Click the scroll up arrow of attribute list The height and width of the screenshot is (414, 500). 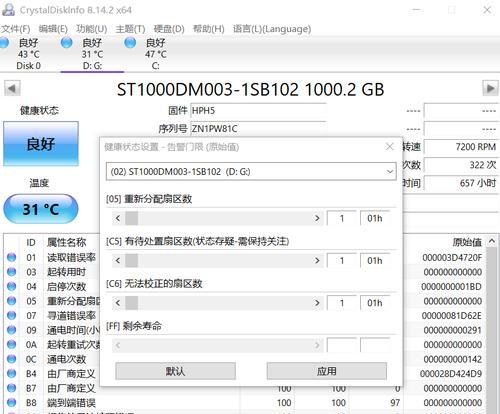(x=492, y=241)
